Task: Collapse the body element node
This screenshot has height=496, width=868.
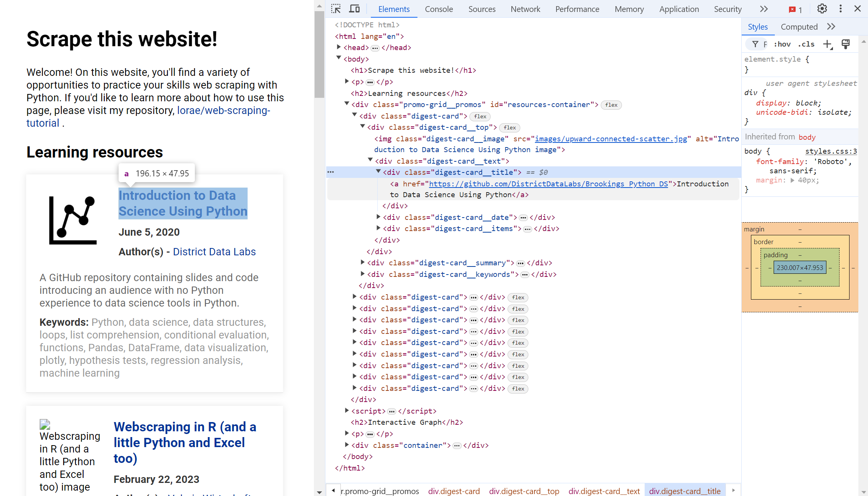Action: 338,58
